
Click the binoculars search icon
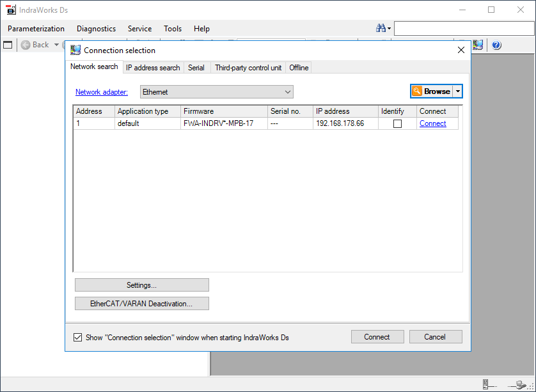coord(381,28)
